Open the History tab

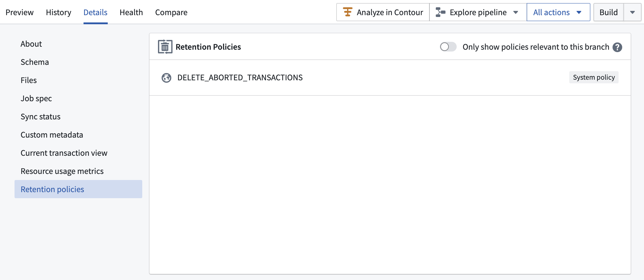58,12
